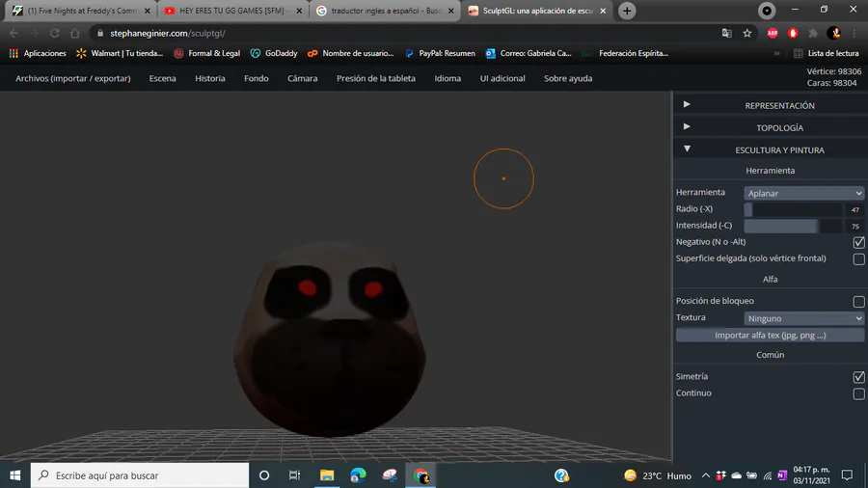This screenshot has height=488, width=868.
Task: Open the Sobre ayuda menu
Action: pos(568,78)
